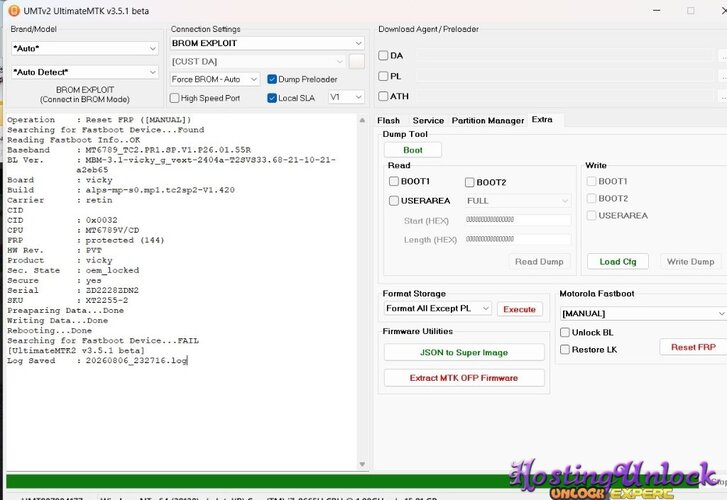Click the Write Dump button
727x500 pixels.
690,262
